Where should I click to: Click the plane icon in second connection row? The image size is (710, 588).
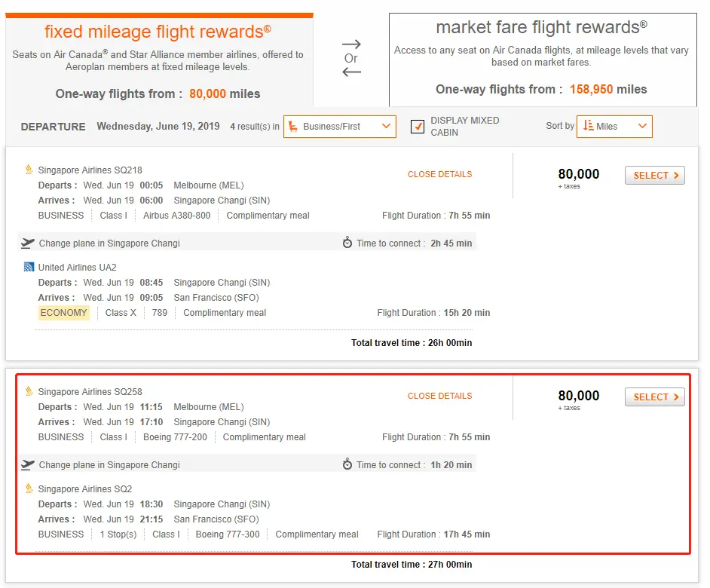click(28, 465)
